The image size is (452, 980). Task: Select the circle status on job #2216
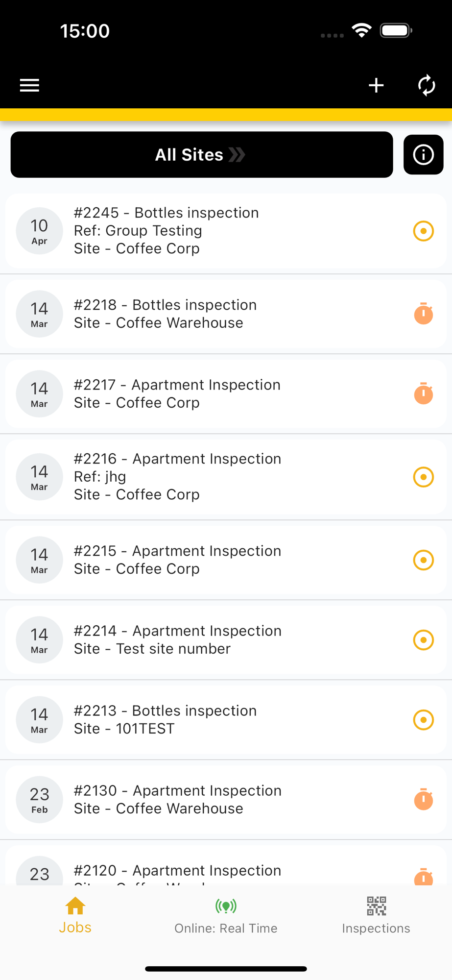(x=424, y=477)
